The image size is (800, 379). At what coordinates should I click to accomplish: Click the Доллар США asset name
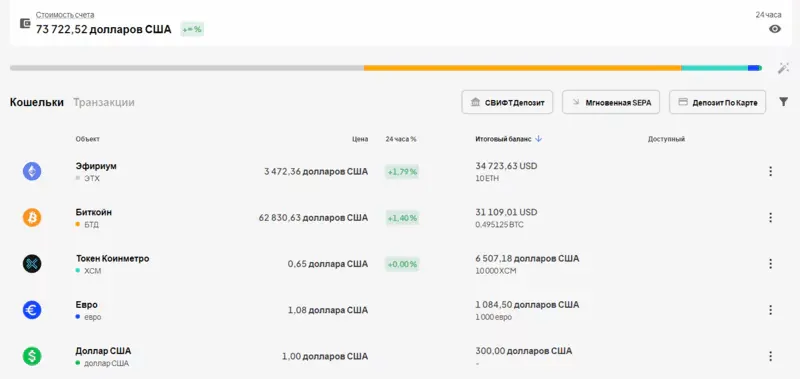[103, 350]
